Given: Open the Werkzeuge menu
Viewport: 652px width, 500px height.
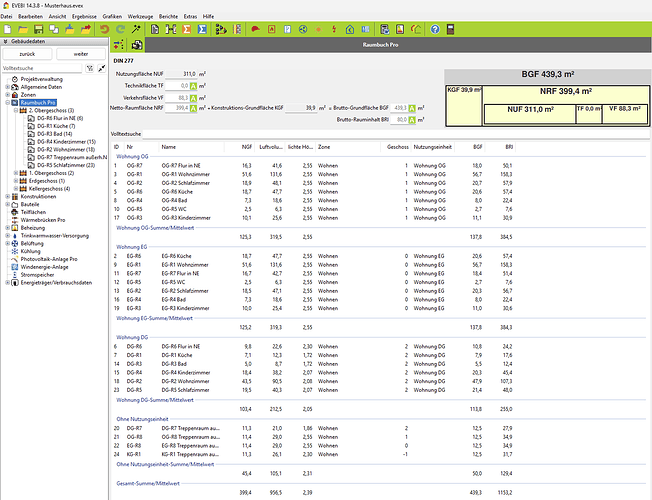Looking at the screenshot, I should click(140, 17).
